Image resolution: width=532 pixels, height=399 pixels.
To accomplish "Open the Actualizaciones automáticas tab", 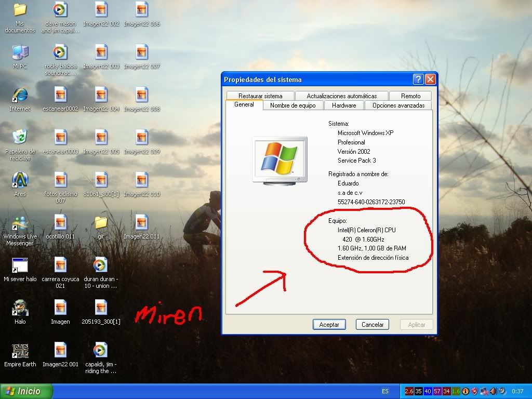I will [342, 96].
